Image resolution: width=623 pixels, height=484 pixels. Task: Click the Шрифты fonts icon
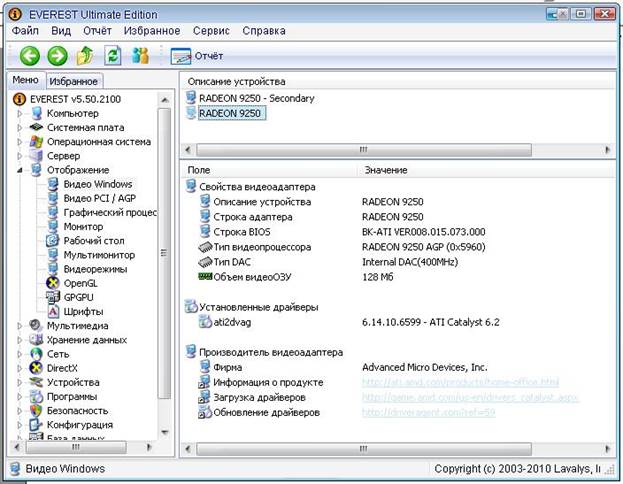pos(53,312)
